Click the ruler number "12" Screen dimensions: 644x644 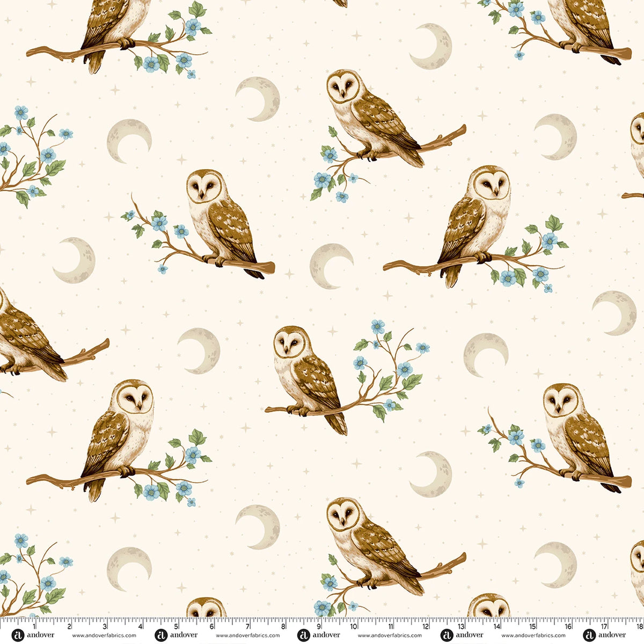[426, 625]
